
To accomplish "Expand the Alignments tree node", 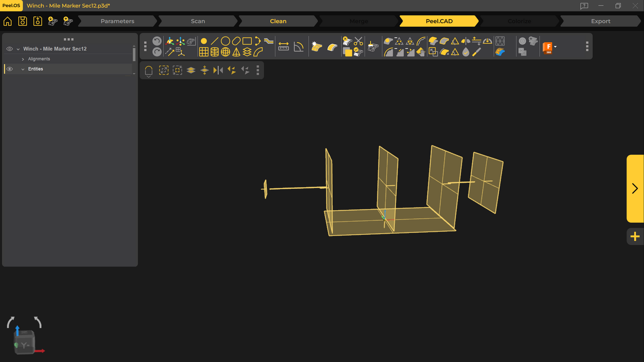I will click(x=23, y=59).
